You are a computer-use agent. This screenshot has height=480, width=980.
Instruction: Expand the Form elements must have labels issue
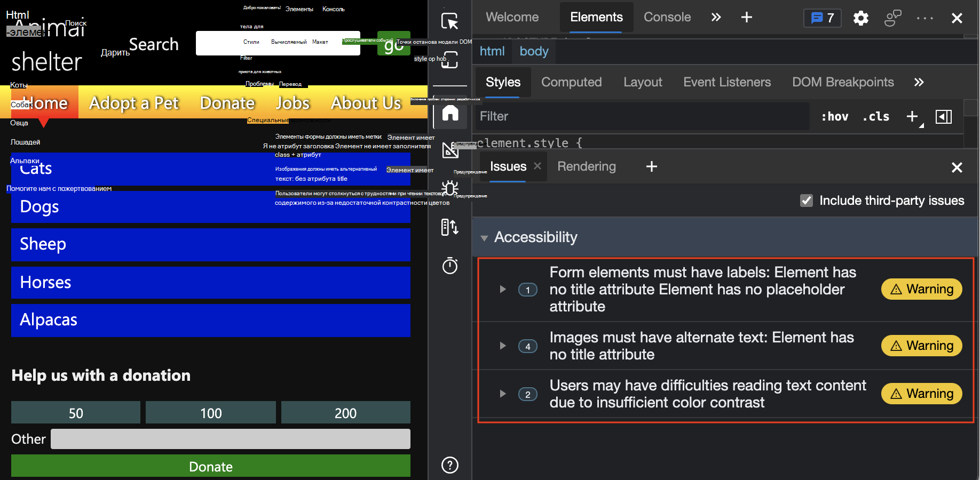click(502, 289)
